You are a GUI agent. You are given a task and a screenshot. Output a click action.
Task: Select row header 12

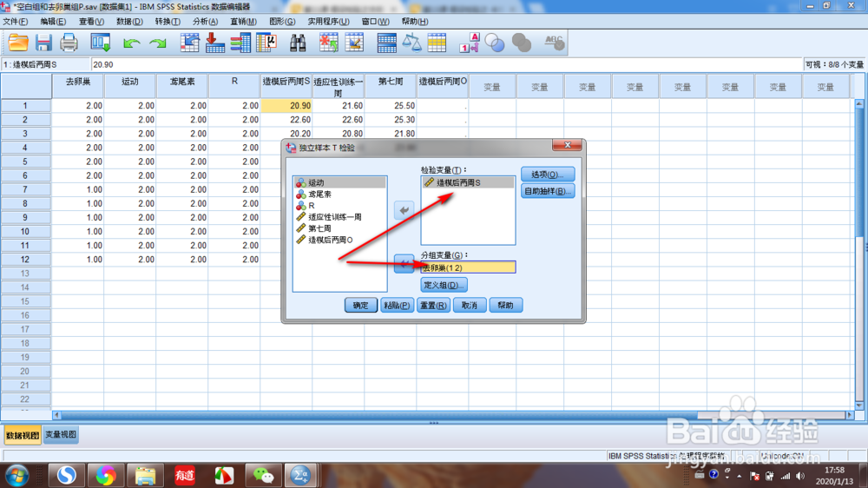tap(25, 260)
